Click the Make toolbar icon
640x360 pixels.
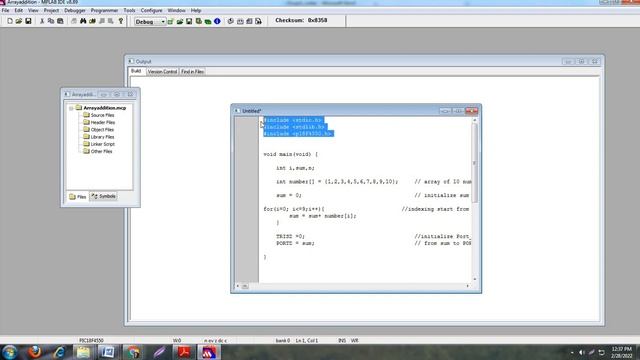(x=240, y=21)
